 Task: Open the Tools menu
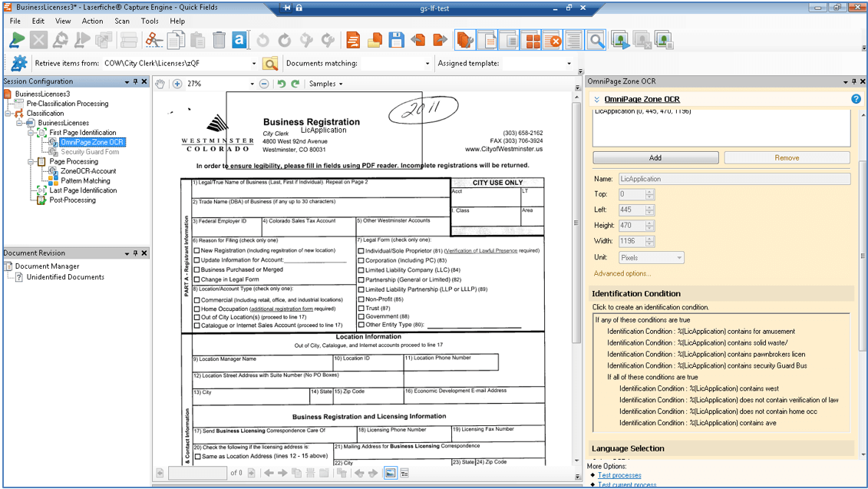tap(150, 21)
